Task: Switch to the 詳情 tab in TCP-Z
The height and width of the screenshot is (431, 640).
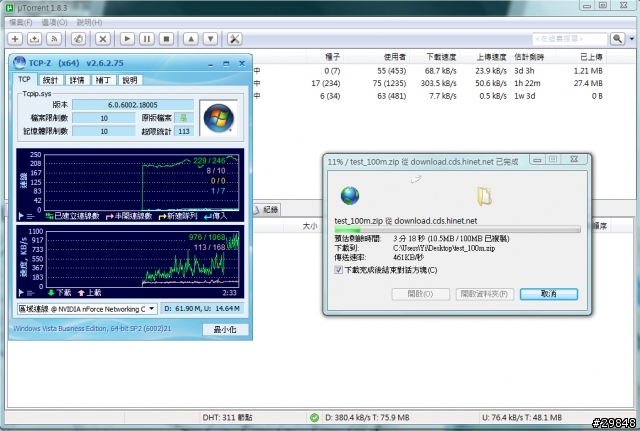Action: [77, 80]
